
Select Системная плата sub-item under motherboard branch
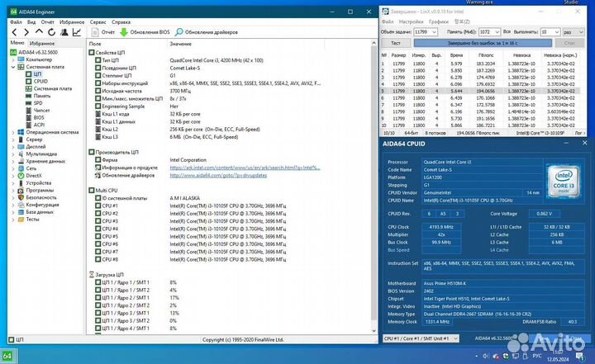coord(52,88)
